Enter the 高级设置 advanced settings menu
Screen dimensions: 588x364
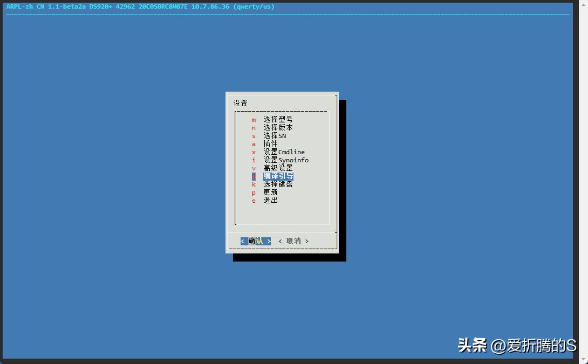[277, 168]
